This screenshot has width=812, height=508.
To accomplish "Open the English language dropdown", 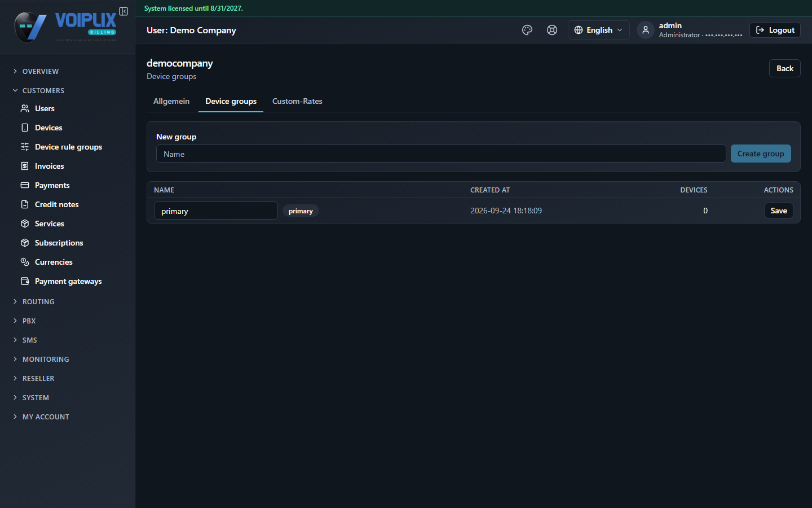I will pos(598,30).
